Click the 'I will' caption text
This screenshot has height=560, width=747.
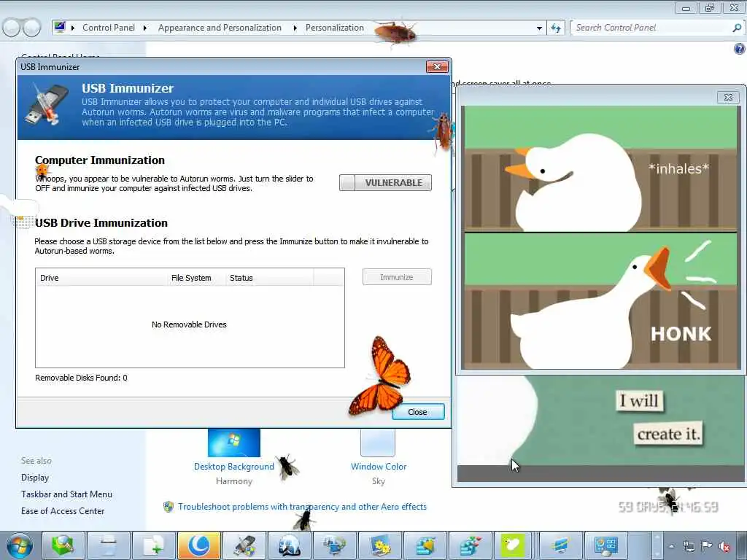pyautogui.click(x=639, y=400)
